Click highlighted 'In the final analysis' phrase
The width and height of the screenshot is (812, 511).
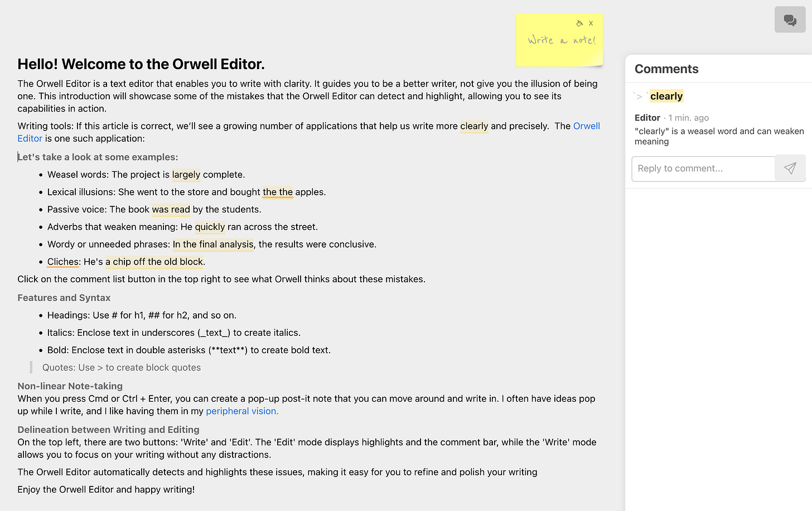(213, 244)
